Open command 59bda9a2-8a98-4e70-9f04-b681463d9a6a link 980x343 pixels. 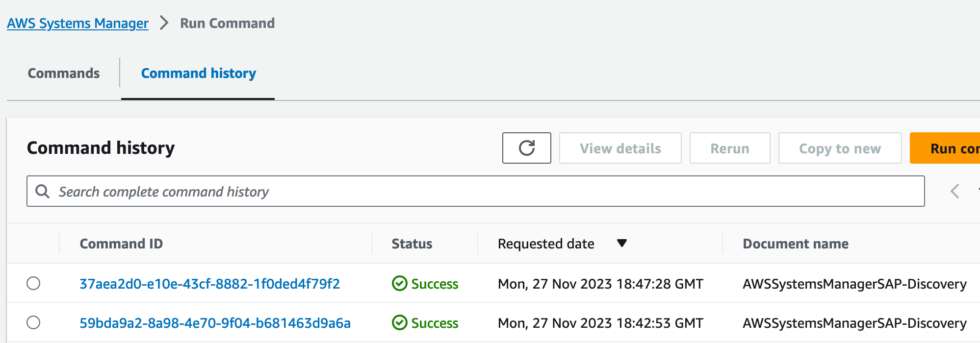[215, 323]
